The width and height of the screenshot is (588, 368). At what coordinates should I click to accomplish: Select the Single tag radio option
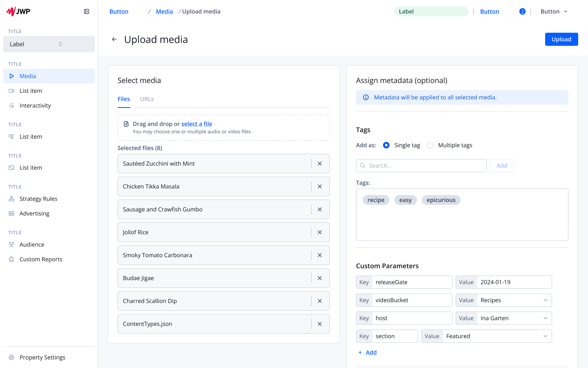tap(386, 145)
